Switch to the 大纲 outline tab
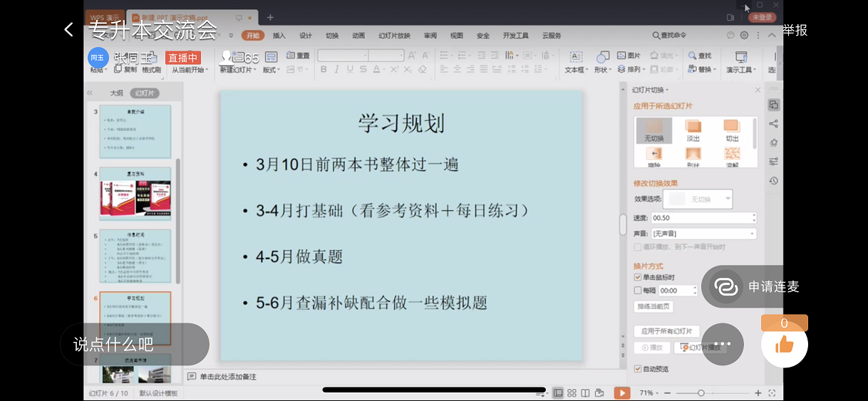 [116, 93]
